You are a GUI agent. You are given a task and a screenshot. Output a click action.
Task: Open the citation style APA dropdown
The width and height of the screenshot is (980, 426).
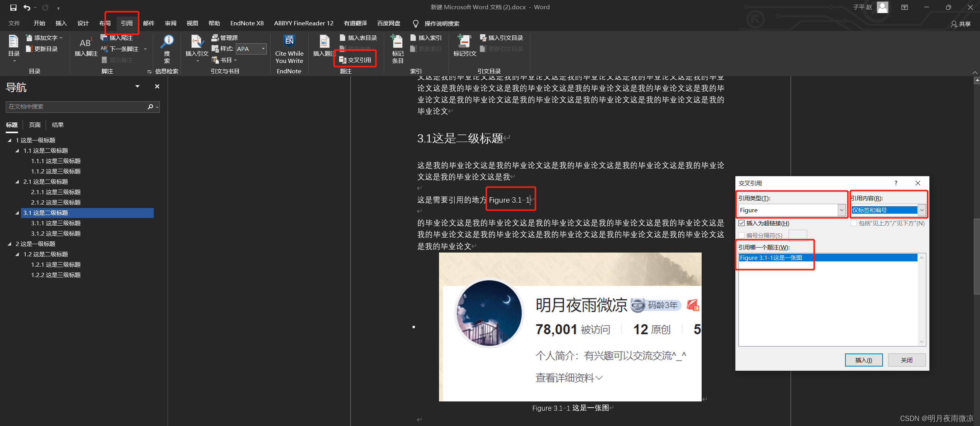tap(263, 49)
